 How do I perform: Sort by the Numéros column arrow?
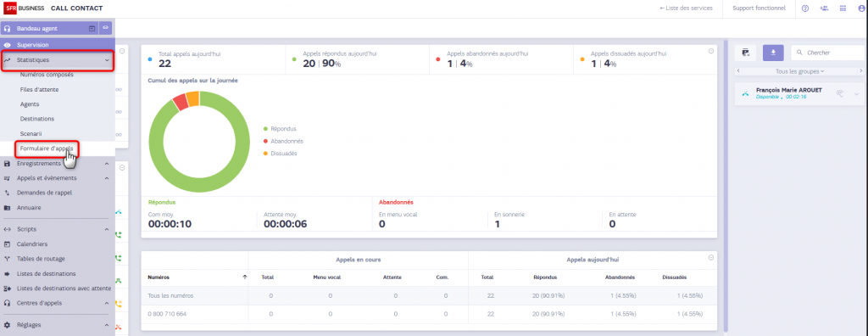coord(245,277)
